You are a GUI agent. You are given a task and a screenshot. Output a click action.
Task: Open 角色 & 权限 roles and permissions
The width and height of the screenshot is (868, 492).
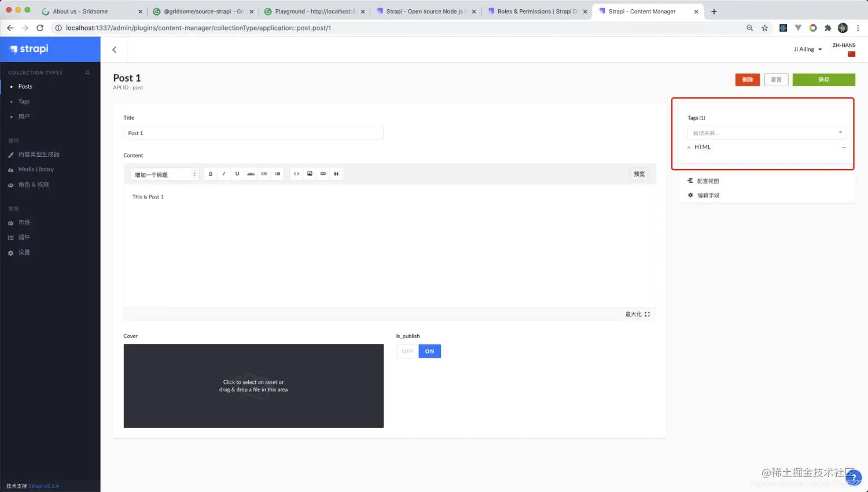(34, 185)
